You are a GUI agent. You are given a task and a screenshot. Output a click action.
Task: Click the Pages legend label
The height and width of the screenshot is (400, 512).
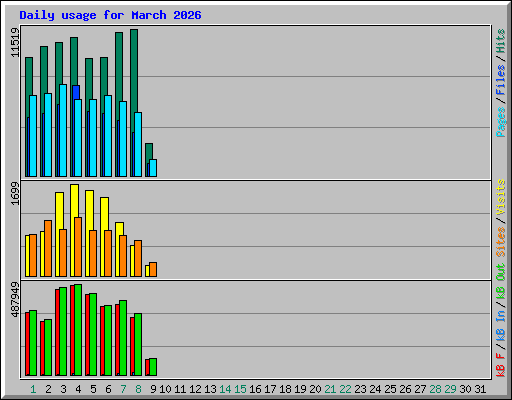pos(501,122)
